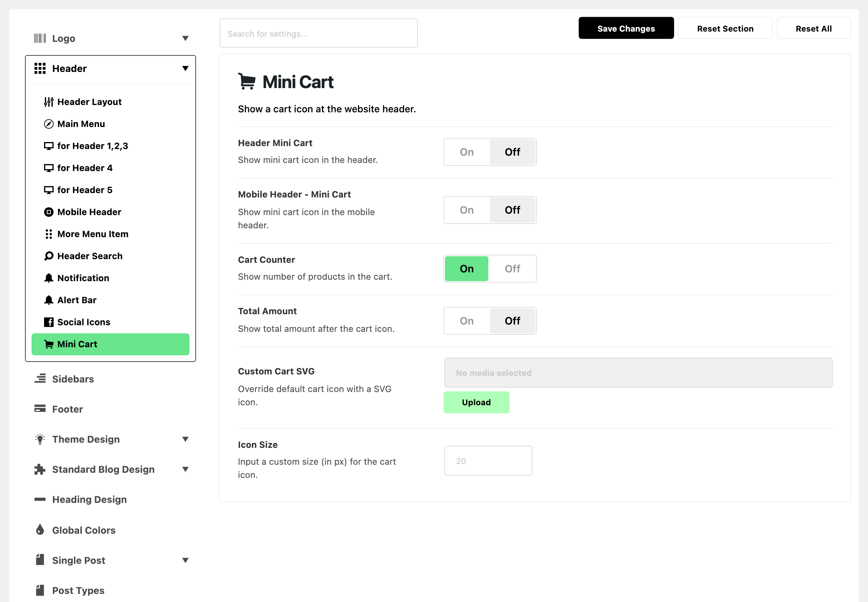Open the Post Types section

pos(111,590)
